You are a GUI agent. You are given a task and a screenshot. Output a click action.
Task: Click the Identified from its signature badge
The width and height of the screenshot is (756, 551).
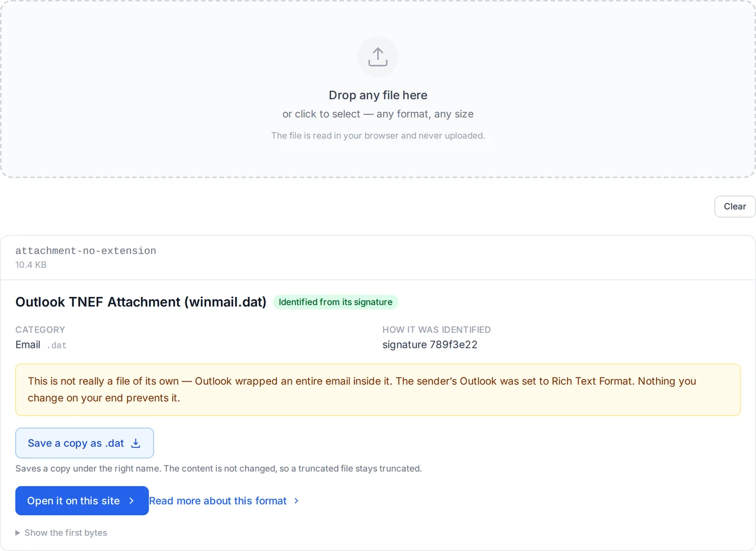(335, 302)
